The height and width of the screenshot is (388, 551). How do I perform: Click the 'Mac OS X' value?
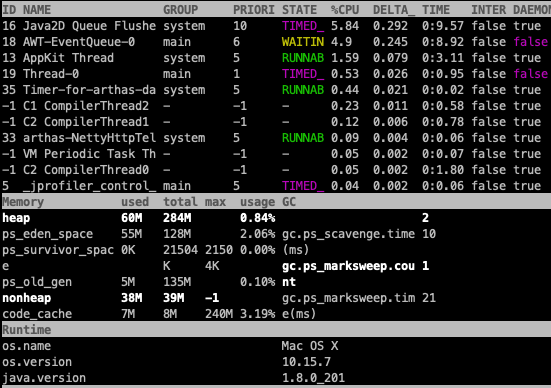coord(310,346)
